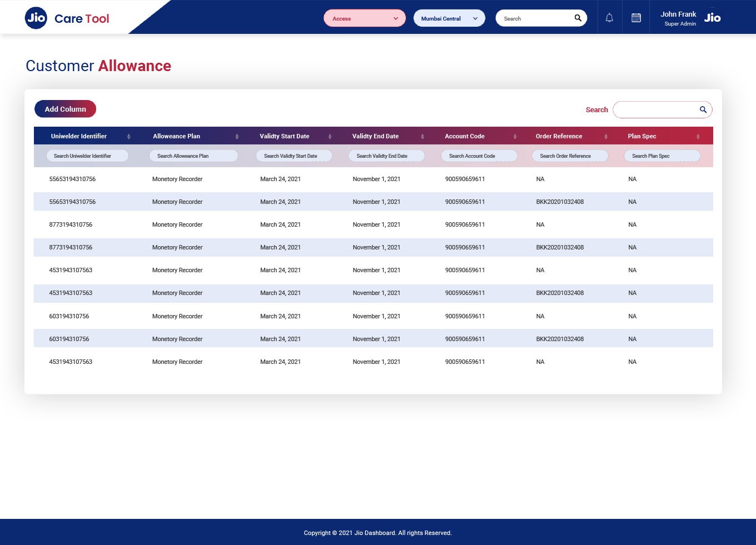Select order reference BKK20201032408 in second row
The width and height of the screenshot is (756, 545).
[x=560, y=202]
